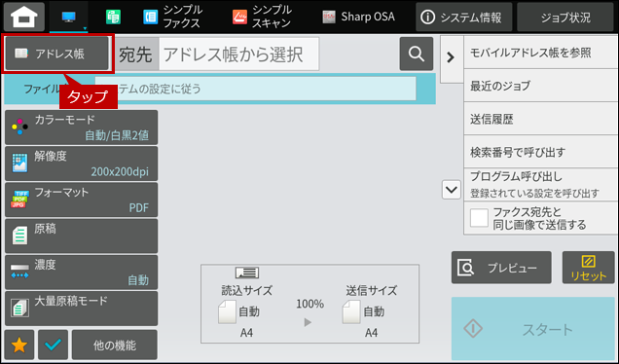
Task: Open シンプルスキャン mode
Action: pos(262,17)
